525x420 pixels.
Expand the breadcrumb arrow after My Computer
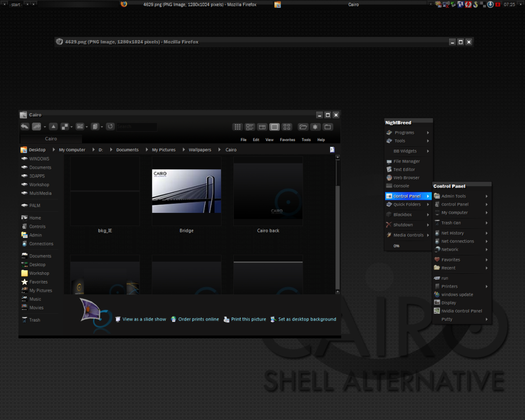(93, 150)
